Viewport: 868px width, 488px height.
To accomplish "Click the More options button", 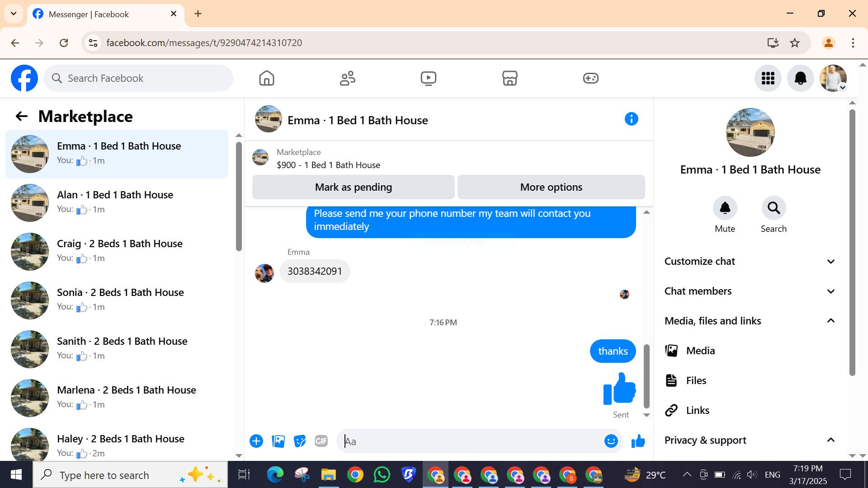I will (551, 187).
